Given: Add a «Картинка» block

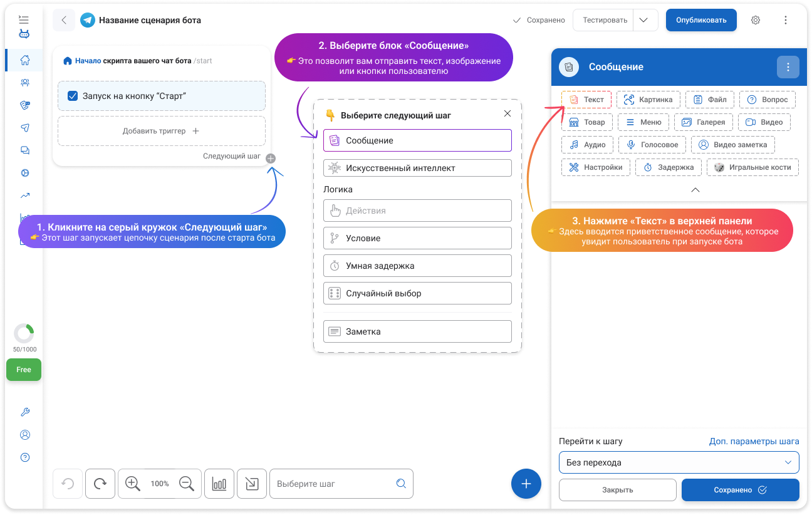Looking at the screenshot, I should 648,100.
